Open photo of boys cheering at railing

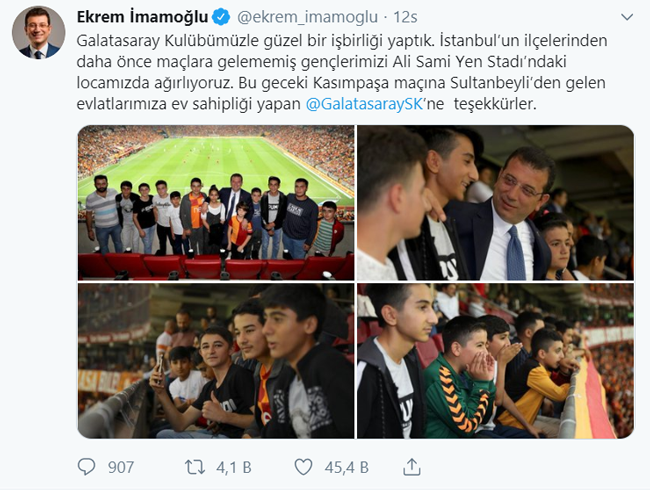[495, 361]
